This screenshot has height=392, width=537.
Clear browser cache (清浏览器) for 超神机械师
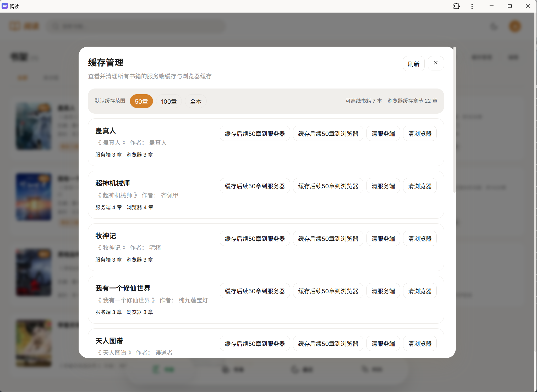point(419,186)
